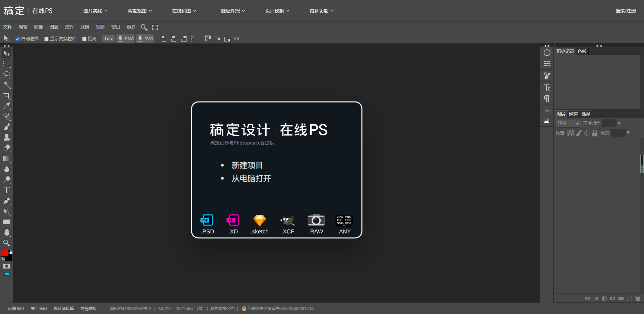
Task: Open the Character panel icon
Action: 547,88
